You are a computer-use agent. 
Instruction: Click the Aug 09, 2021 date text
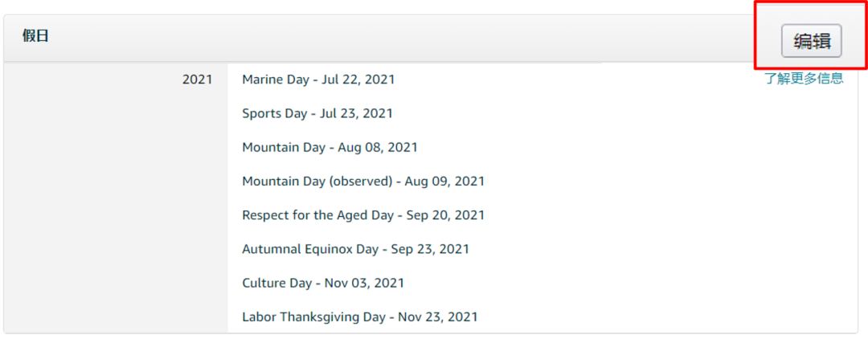tap(444, 182)
